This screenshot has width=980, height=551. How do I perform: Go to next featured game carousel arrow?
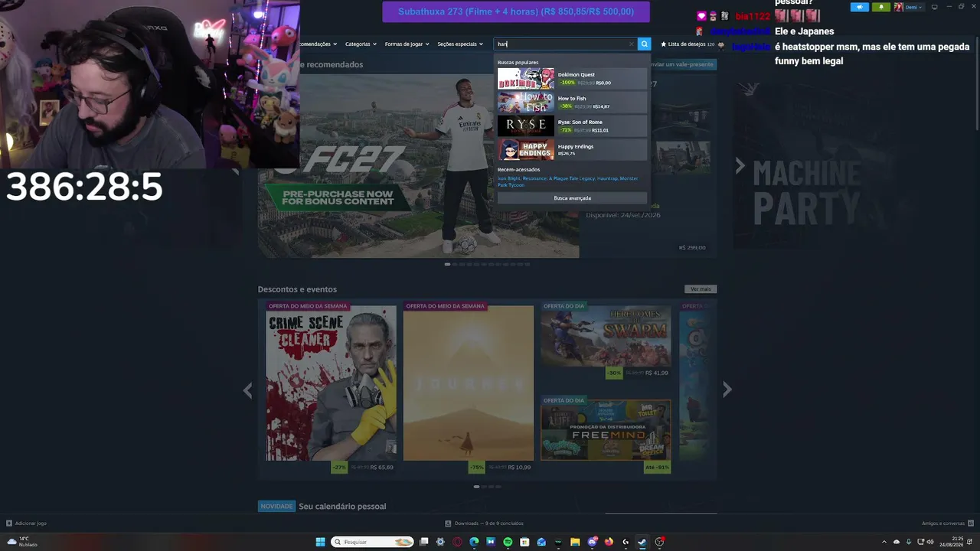(740, 166)
